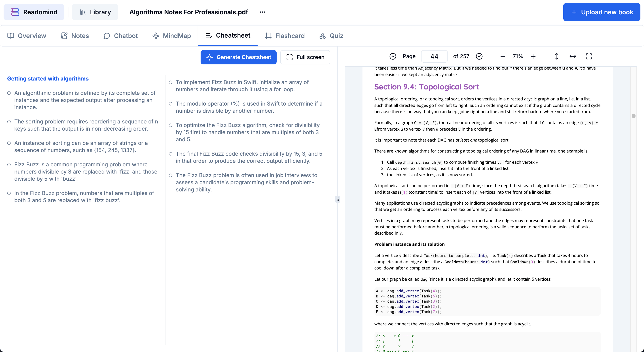Image resolution: width=644 pixels, height=352 pixels.
Task: Click the panel divider drag handle
Action: pos(337,199)
